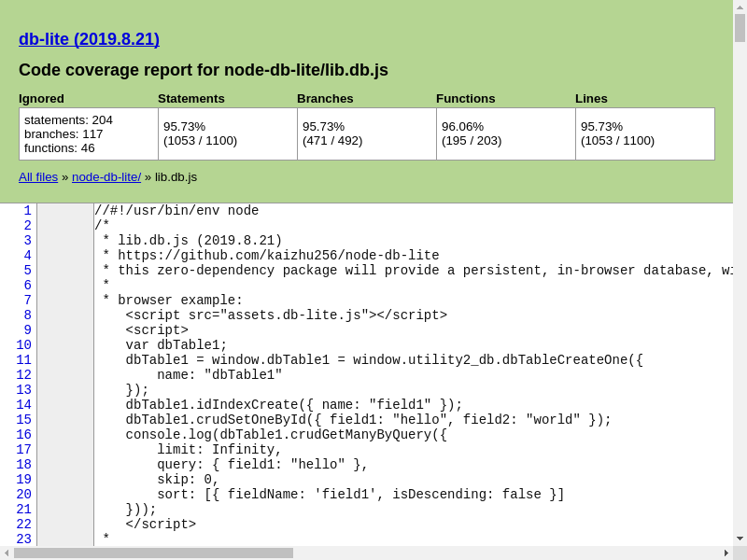Viewport: 747px width, 560px height.
Task: Click the 'Functions' column header
Action: 465,99
